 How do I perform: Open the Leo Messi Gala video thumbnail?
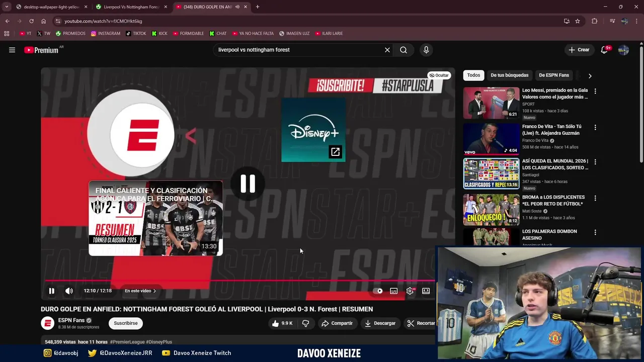click(x=491, y=103)
